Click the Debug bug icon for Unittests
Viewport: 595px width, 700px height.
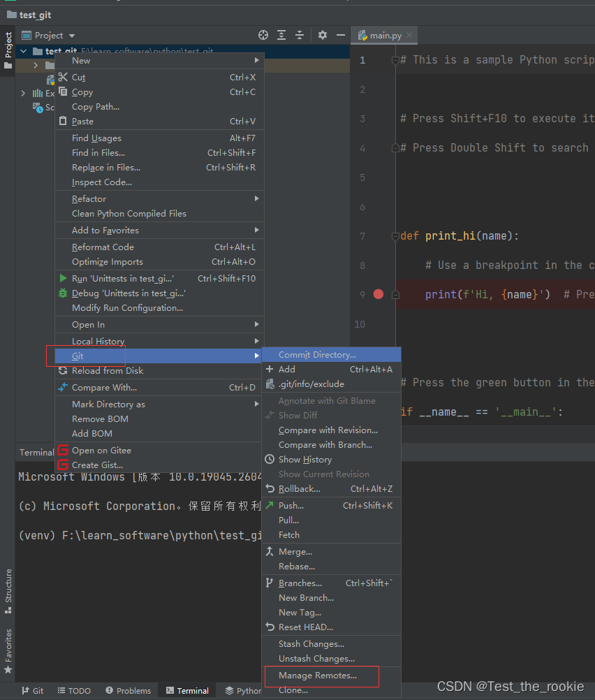pos(62,293)
